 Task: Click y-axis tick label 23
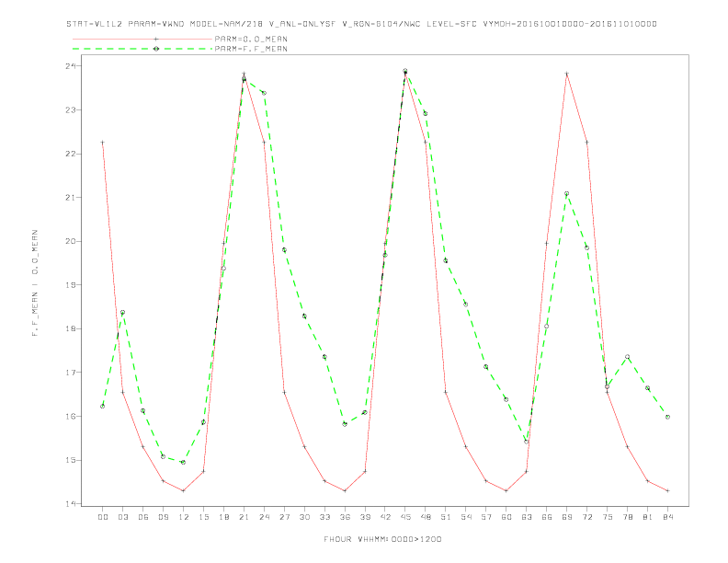(x=70, y=110)
